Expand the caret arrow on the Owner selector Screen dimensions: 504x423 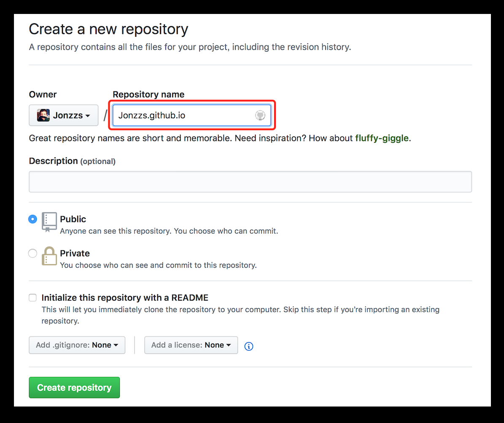point(87,115)
